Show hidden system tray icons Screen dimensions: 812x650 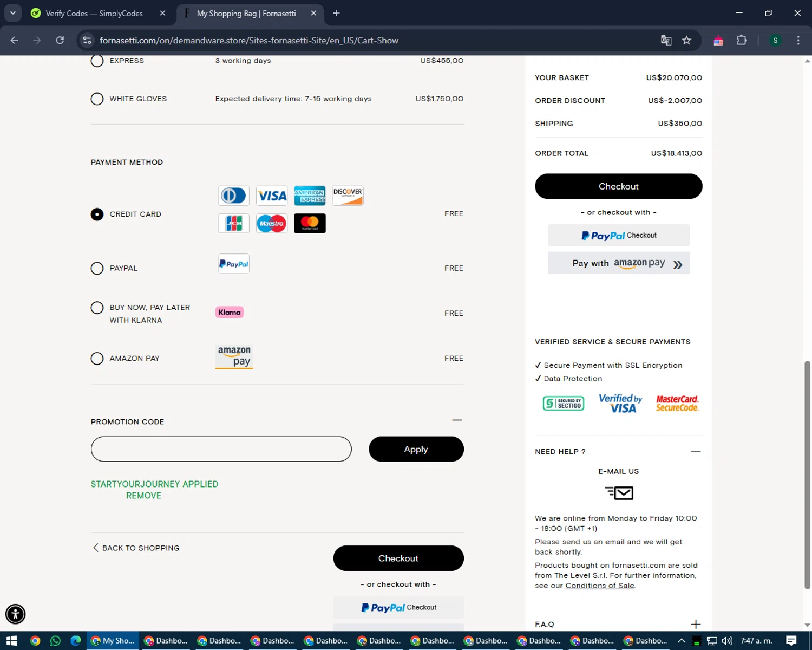click(682, 641)
